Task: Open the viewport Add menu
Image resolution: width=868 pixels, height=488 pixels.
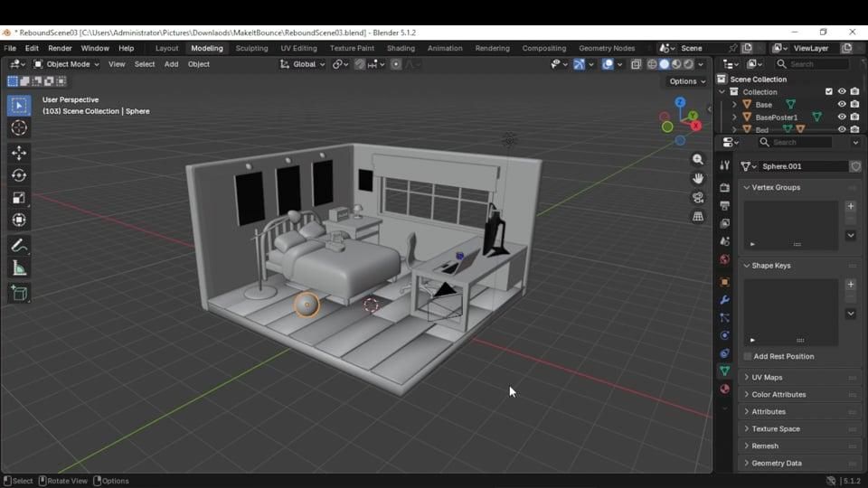Action: (171, 64)
